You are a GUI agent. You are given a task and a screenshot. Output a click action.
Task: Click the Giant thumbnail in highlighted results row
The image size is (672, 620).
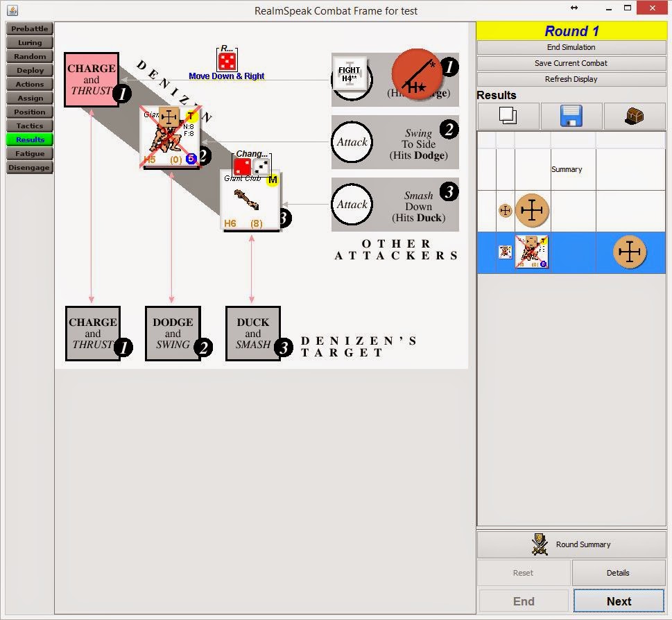pyautogui.click(x=531, y=252)
